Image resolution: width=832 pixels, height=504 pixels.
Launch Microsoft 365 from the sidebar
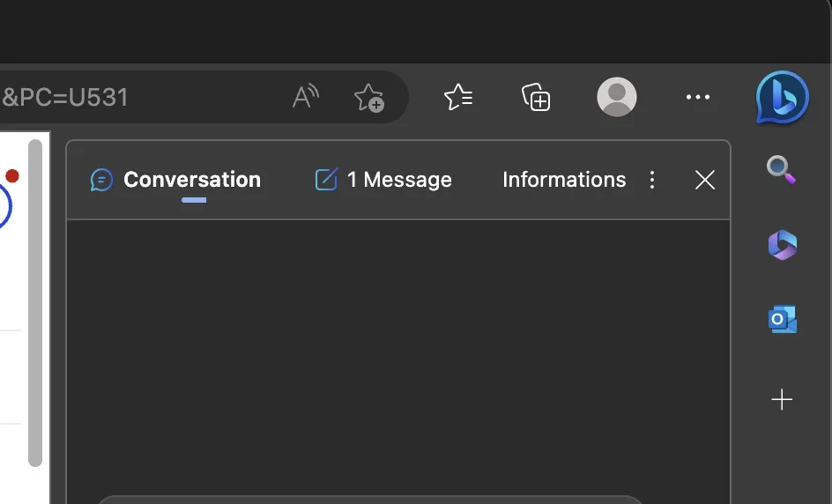782,245
